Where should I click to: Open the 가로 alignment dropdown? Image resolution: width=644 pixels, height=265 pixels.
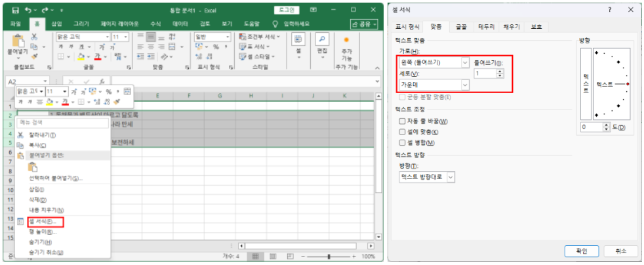pyautogui.click(x=434, y=62)
